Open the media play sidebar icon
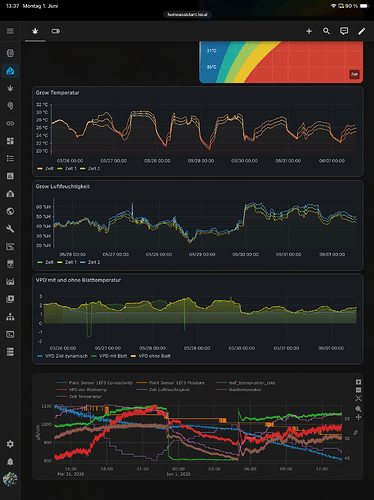374x500 pixels. (10, 299)
